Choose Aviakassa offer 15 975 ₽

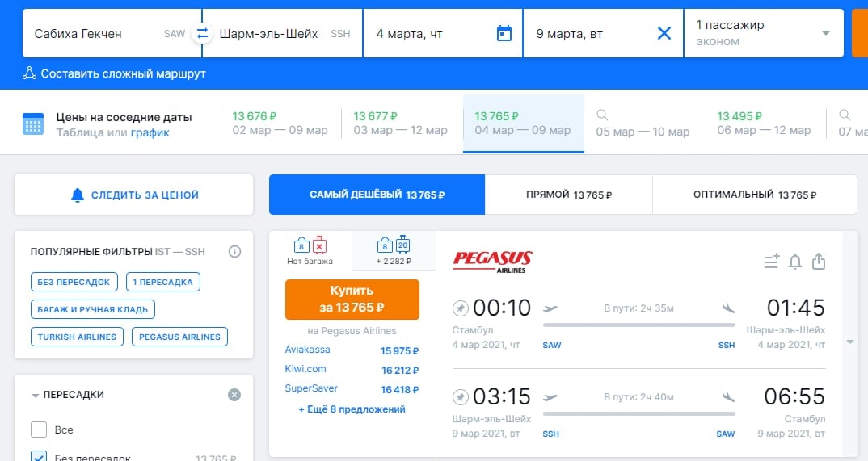(x=352, y=350)
